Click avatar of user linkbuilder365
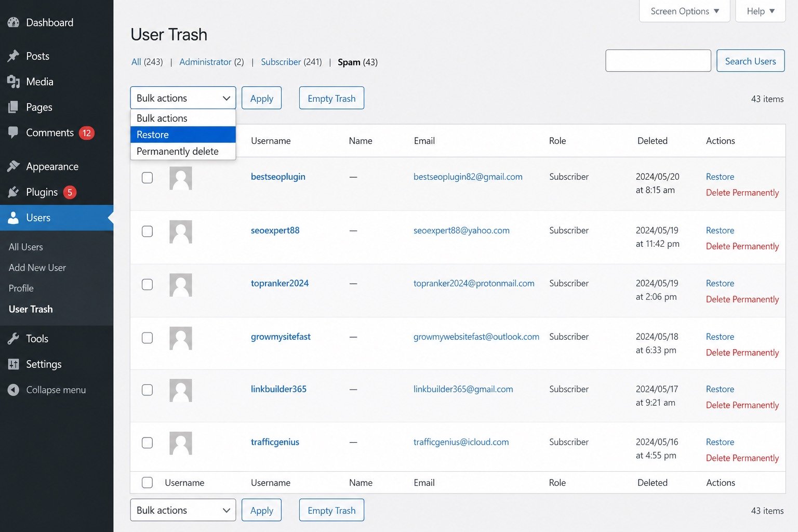The image size is (798, 532). click(181, 390)
